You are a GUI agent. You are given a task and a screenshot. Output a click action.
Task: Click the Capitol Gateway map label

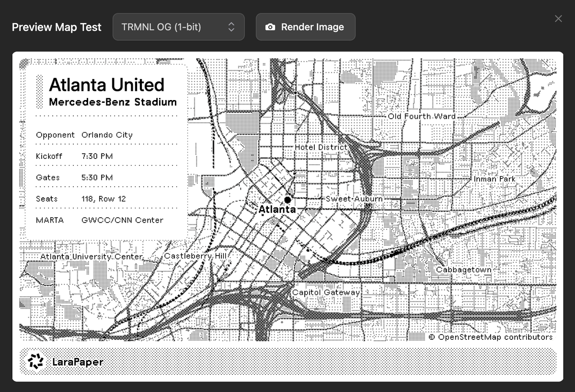tap(326, 292)
